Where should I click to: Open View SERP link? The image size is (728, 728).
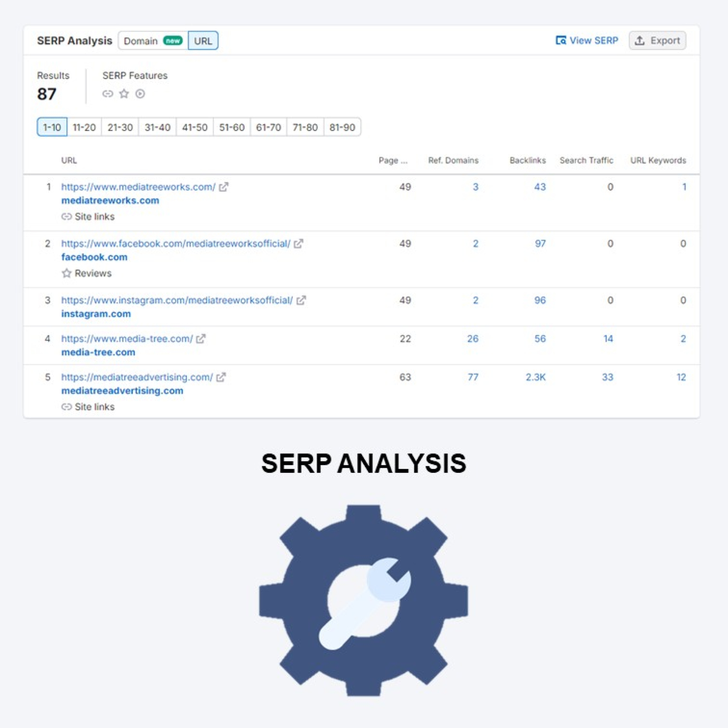click(587, 41)
